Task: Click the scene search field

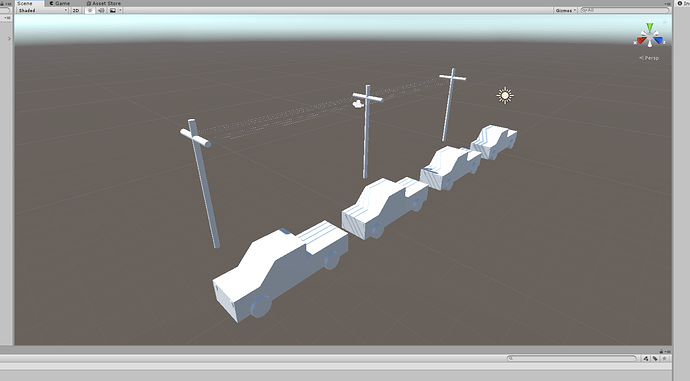Action: (625, 10)
